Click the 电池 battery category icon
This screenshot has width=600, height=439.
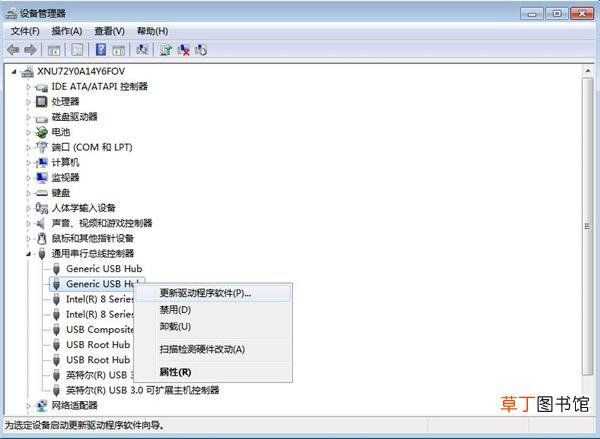point(41,132)
